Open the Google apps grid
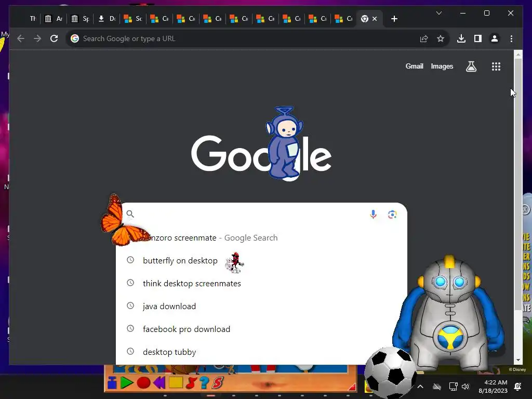The image size is (532, 399). [496, 66]
